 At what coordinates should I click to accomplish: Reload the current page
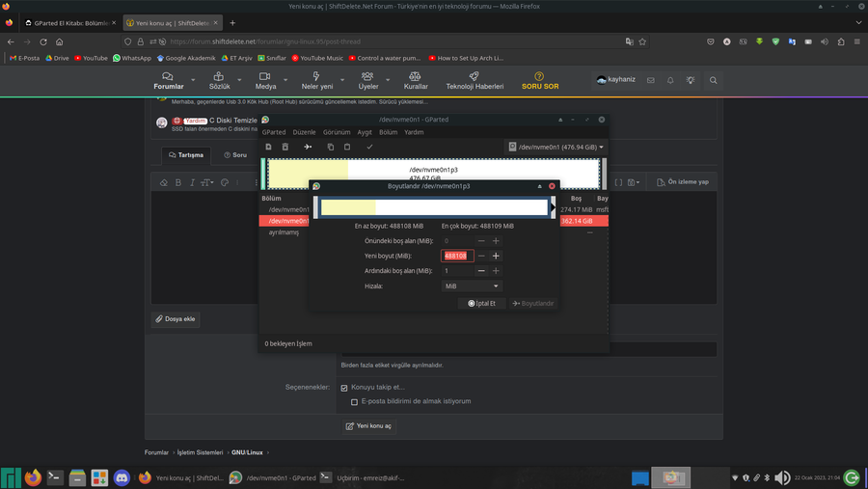43,41
